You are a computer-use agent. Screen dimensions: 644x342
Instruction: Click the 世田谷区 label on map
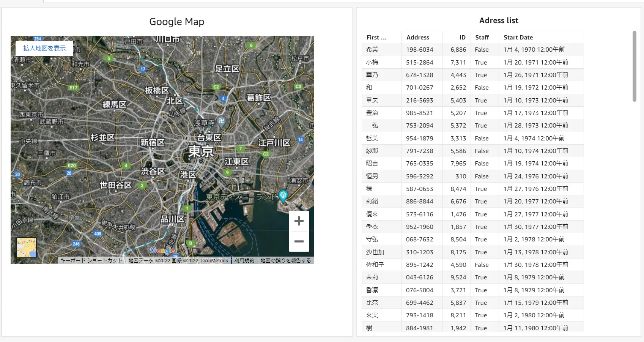coord(116,185)
